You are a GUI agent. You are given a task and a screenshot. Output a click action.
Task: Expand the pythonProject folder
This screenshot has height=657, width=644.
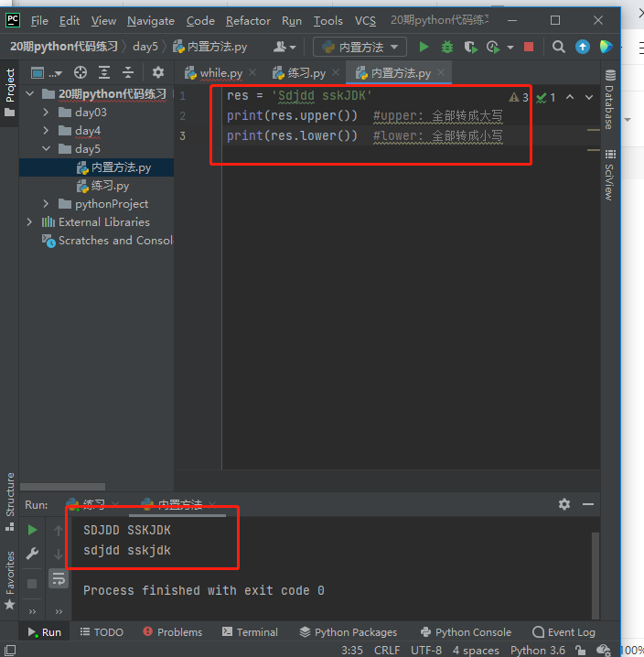tap(46, 204)
